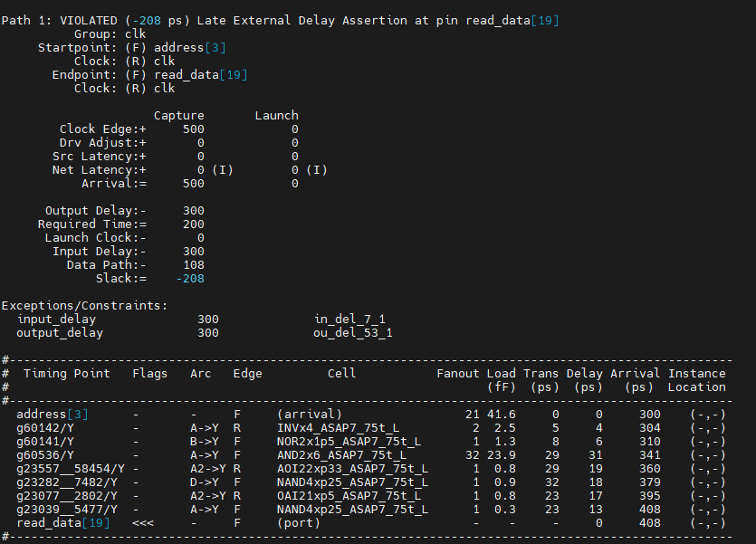Select the Data Path value 108
The image size is (756, 544).
click(194, 265)
